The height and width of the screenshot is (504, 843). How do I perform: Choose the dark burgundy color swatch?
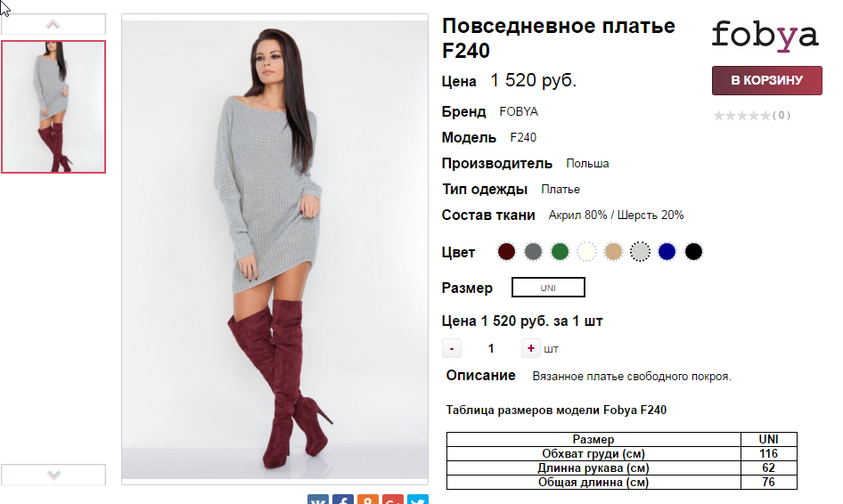pyautogui.click(x=506, y=251)
